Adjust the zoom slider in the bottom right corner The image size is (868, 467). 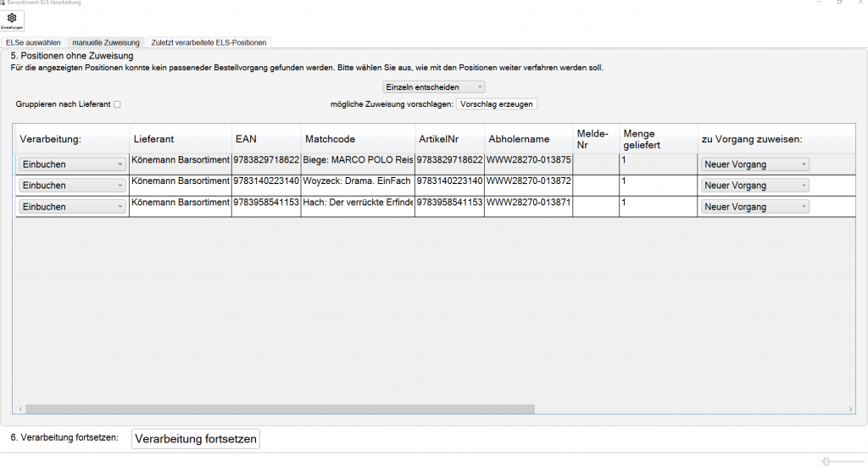[x=826, y=461]
